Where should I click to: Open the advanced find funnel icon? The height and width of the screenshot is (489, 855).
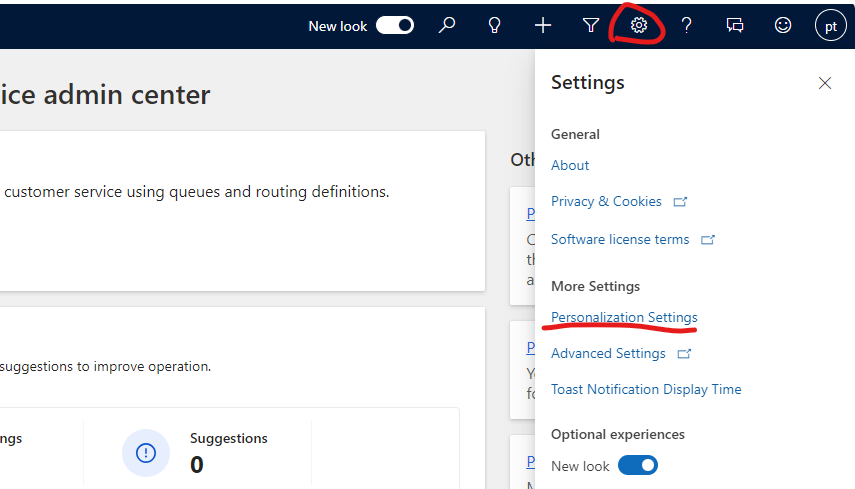pyautogui.click(x=591, y=25)
